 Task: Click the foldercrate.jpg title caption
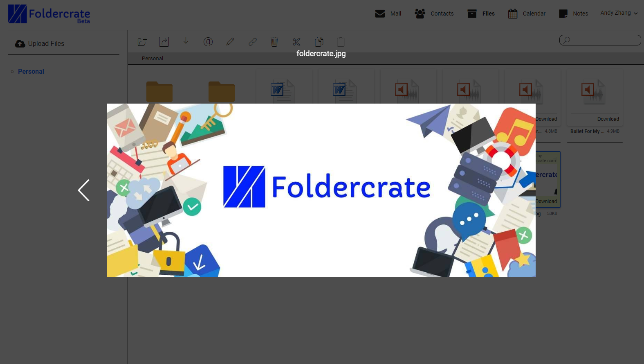(321, 54)
